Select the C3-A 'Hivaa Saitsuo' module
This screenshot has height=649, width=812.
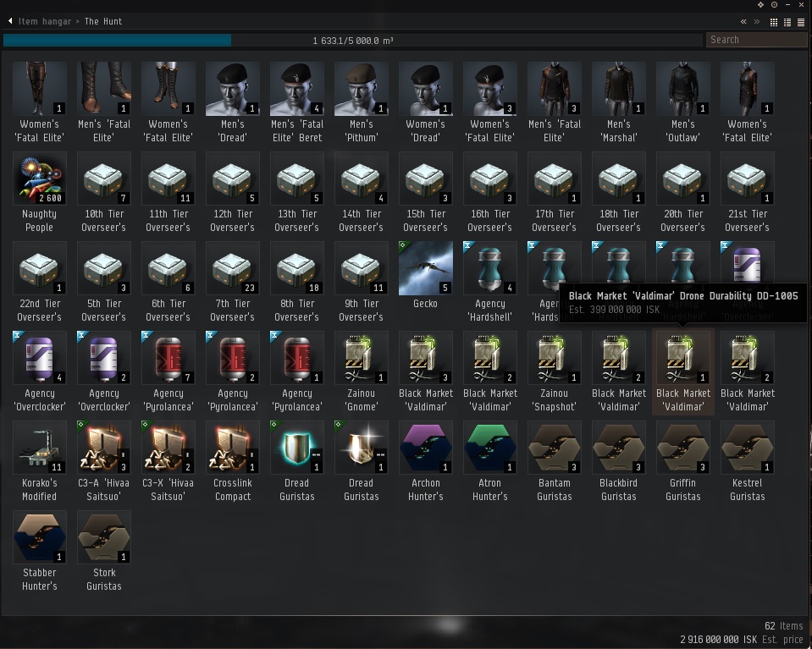pyautogui.click(x=103, y=461)
